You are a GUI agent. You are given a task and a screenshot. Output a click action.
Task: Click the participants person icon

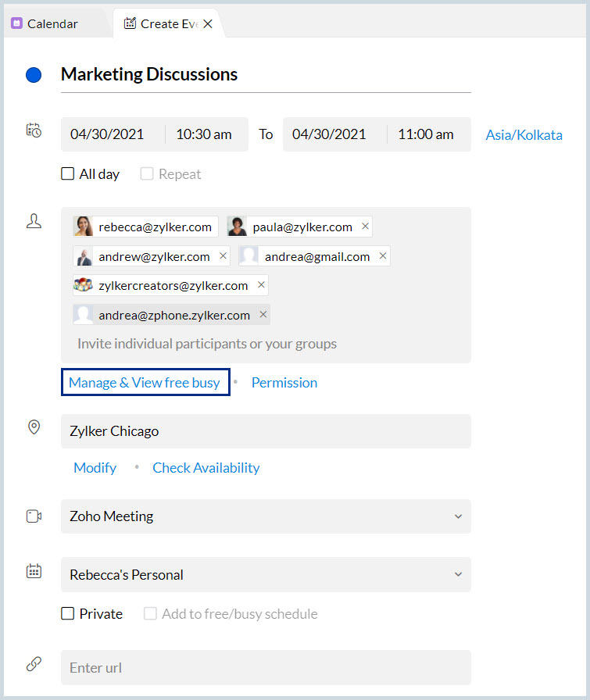(x=34, y=221)
